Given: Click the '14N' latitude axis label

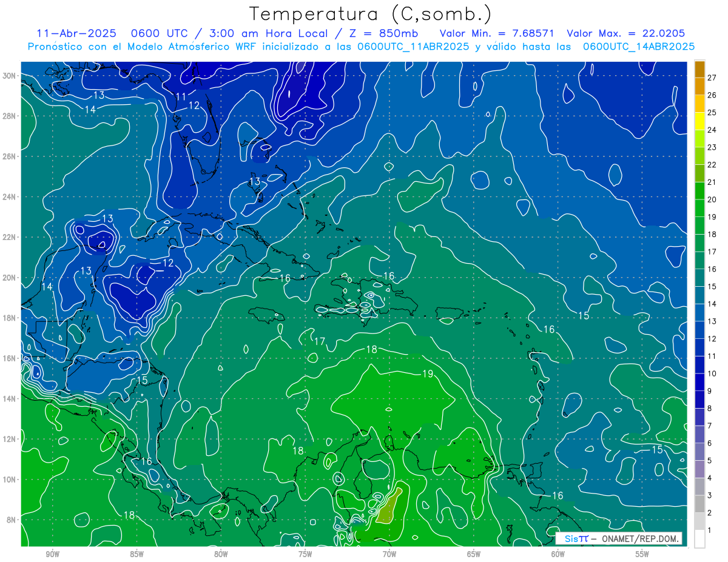Looking at the screenshot, I should 10,398.
